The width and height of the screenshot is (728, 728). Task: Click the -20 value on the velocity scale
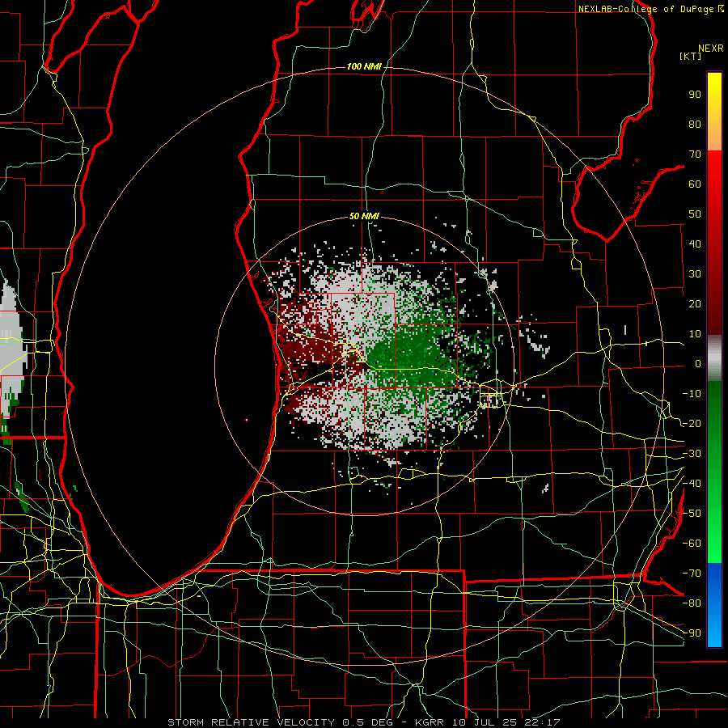[692, 424]
